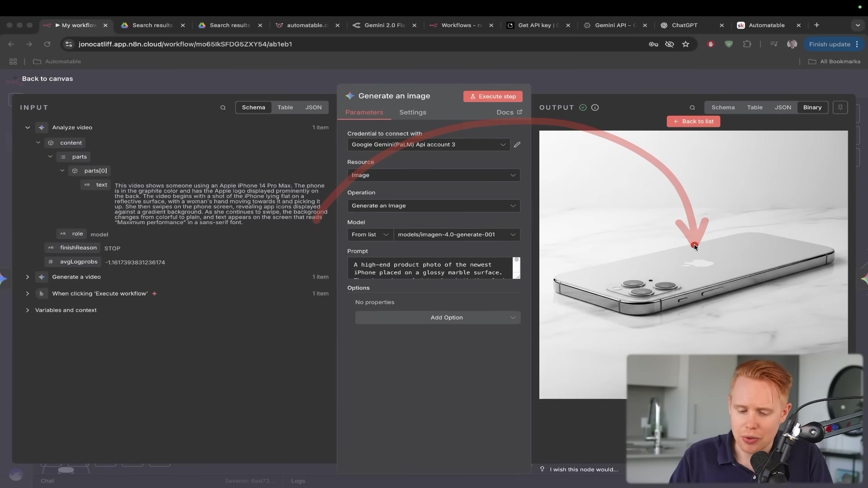Open the browser profile avatar
The height and width of the screenshot is (488, 868).
(792, 44)
